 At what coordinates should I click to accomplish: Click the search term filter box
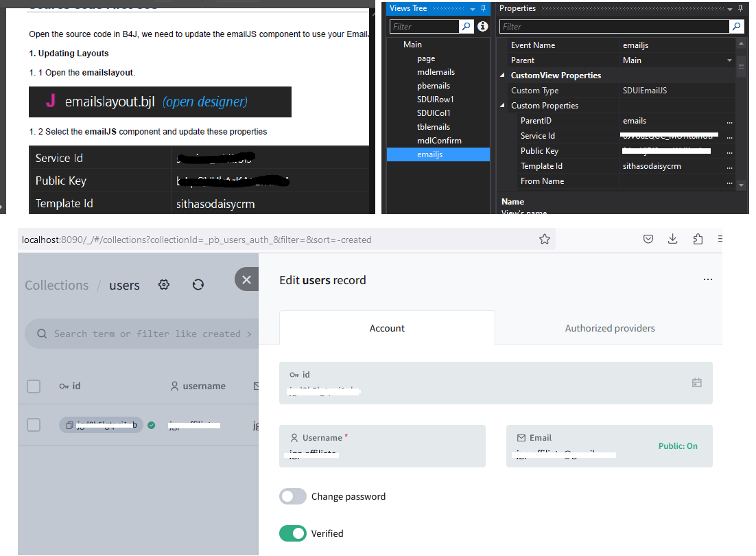(x=142, y=334)
